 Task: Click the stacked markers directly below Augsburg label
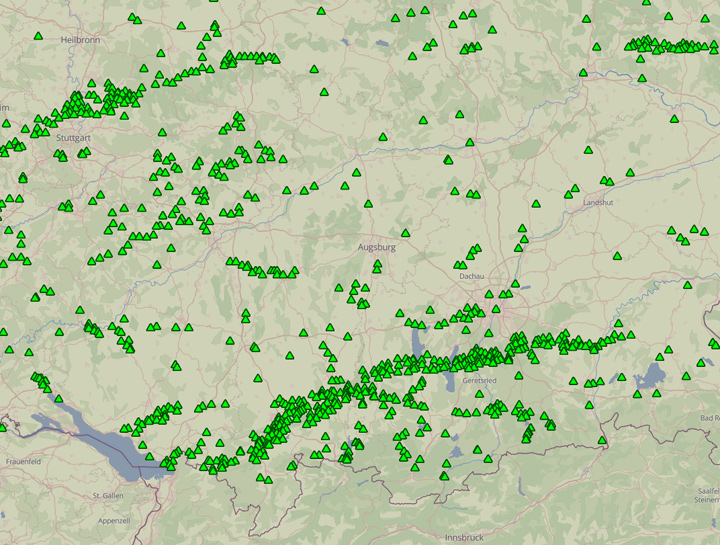[x=377, y=266]
